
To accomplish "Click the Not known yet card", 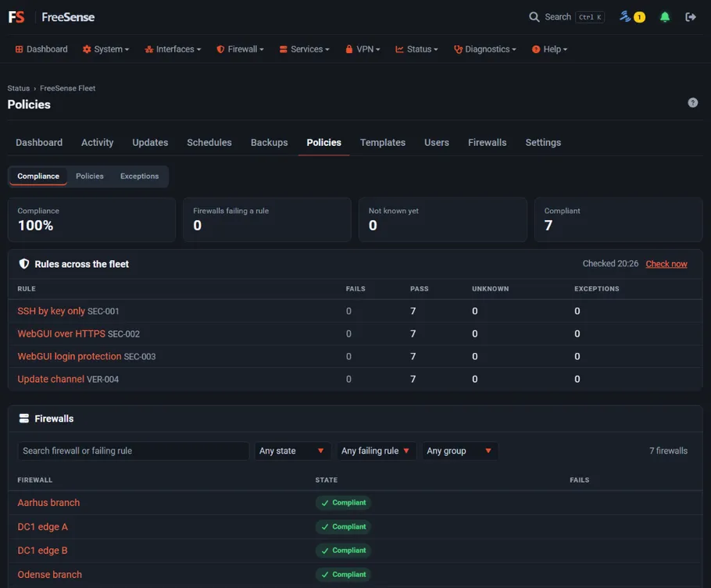I will point(443,219).
